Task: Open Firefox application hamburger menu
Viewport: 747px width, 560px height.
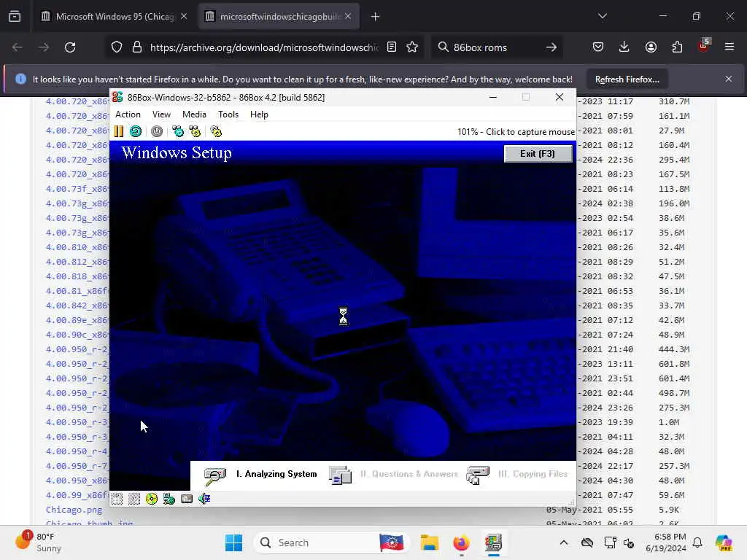Action: pyautogui.click(x=729, y=47)
